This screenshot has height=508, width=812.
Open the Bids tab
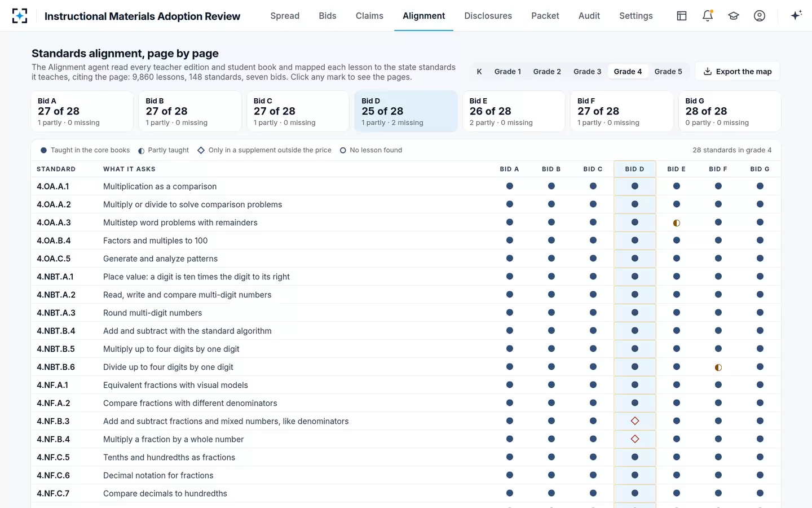tap(328, 16)
